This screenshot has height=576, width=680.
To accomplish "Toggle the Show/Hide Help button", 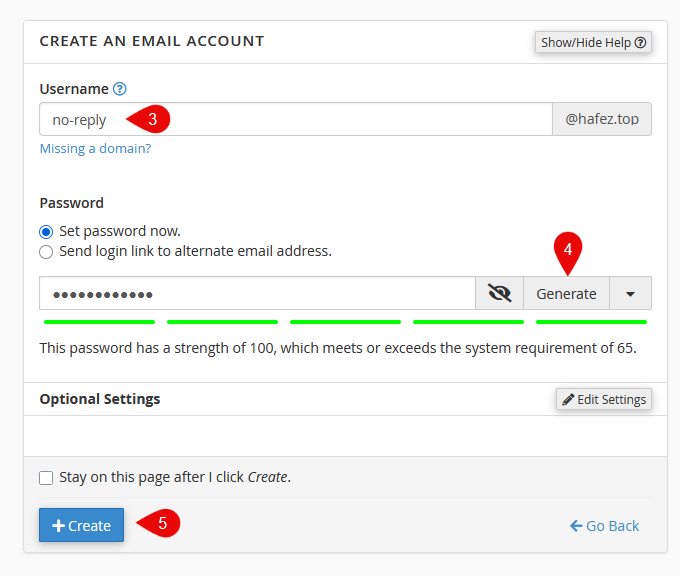I will [593, 42].
